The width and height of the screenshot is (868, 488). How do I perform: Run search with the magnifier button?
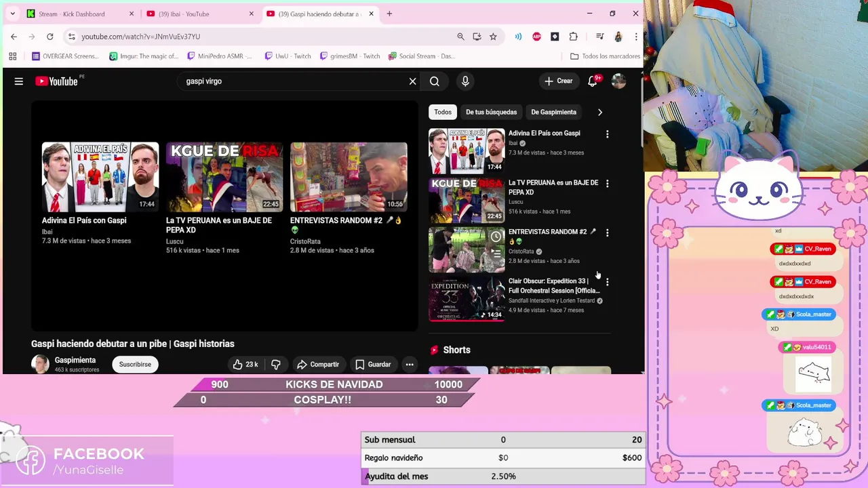pos(435,81)
